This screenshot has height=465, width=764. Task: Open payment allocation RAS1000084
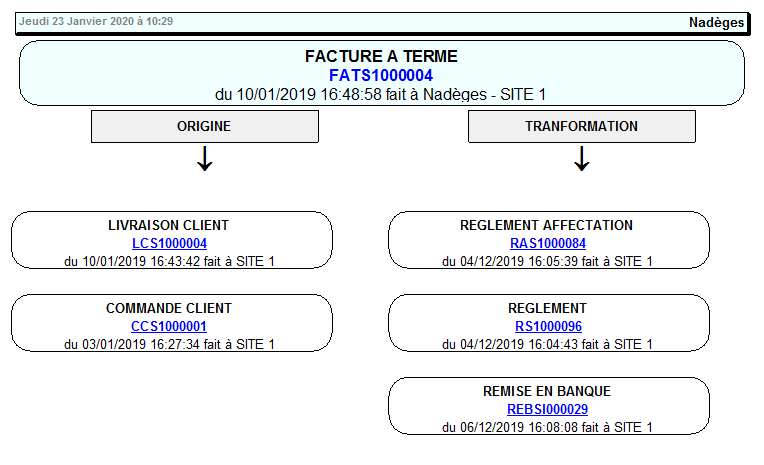547,243
